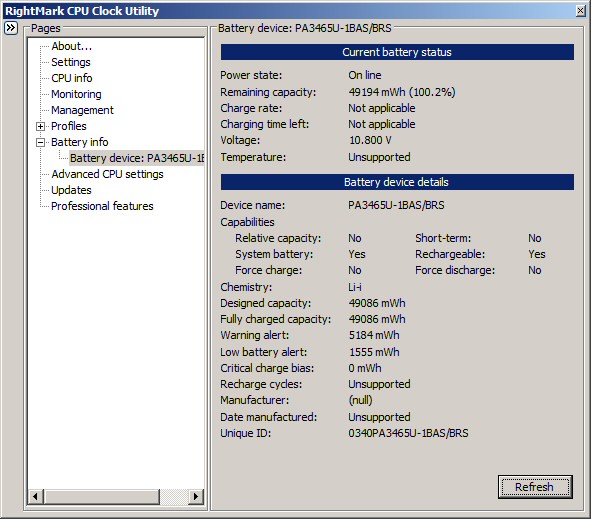This screenshot has height=519, width=591.
Task: Open the About... page
Action: click(72, 46)
